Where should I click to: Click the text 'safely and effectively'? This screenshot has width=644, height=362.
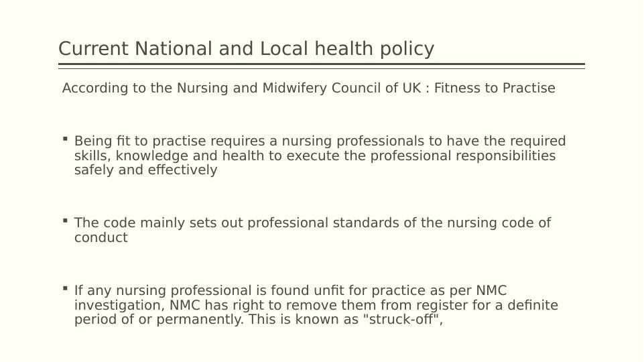[145, 170]
